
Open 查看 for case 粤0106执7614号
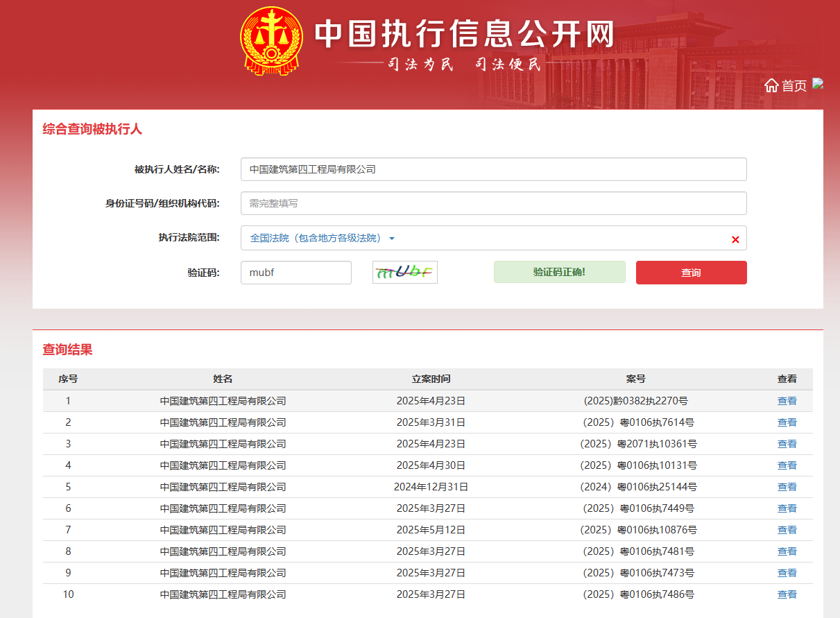[787, 422]
